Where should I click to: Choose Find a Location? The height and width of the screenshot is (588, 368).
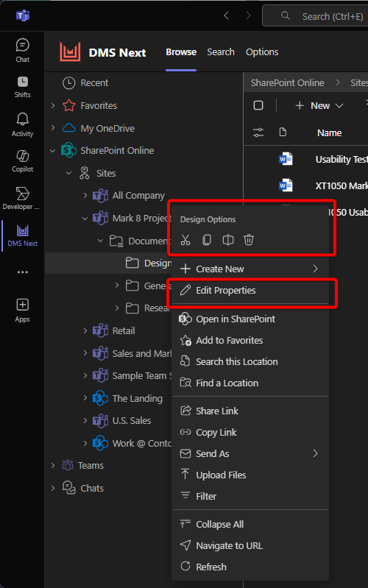250,383
